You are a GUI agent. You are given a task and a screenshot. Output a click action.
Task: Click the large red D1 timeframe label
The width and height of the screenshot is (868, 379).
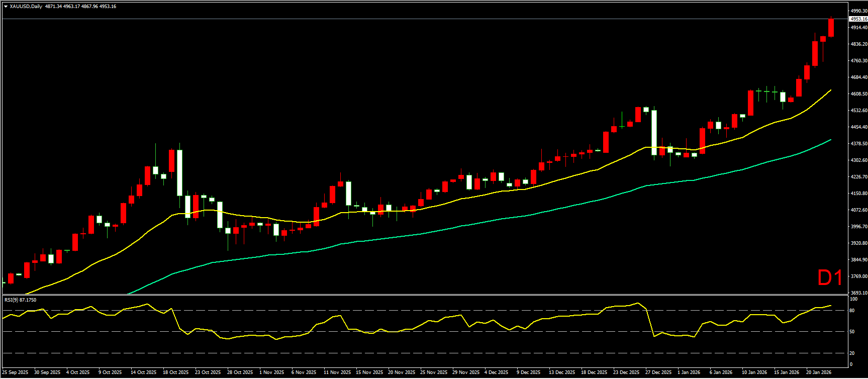click(829, 278)
